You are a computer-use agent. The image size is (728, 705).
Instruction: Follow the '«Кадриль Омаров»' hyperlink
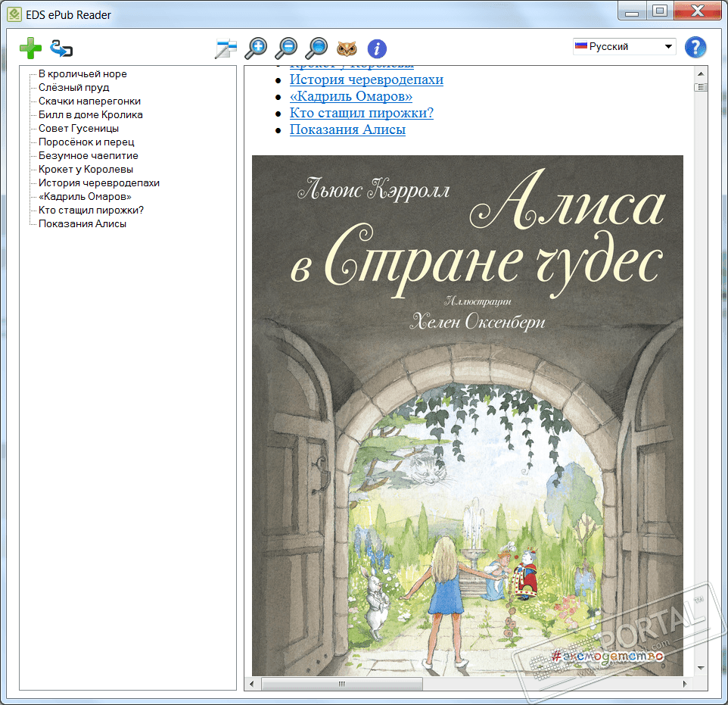(351, 96)
